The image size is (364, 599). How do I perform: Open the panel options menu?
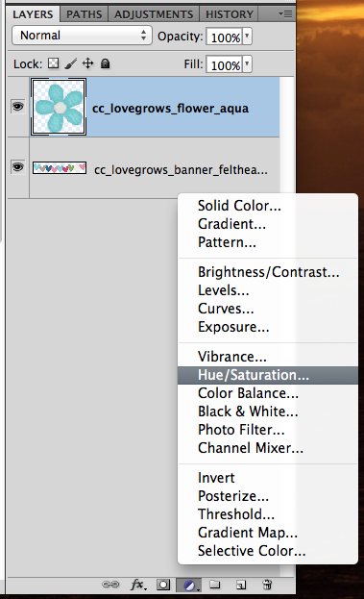coord(285,14)
